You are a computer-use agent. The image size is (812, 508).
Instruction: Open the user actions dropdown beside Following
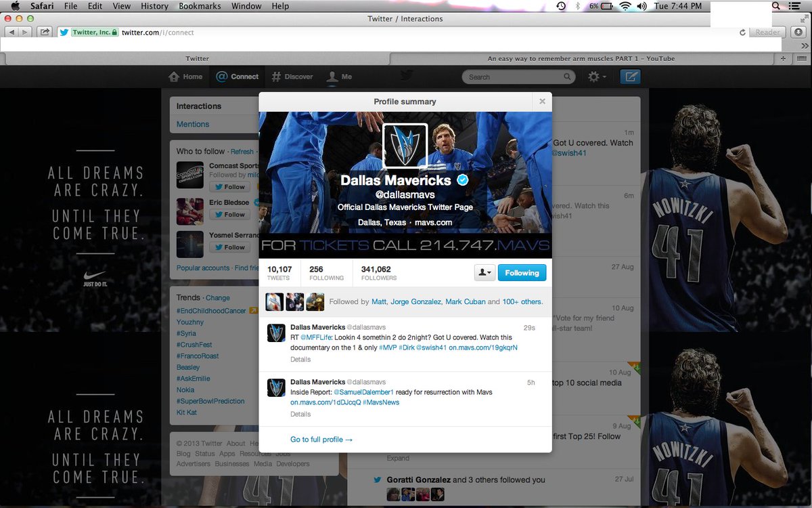coord(485,272)
